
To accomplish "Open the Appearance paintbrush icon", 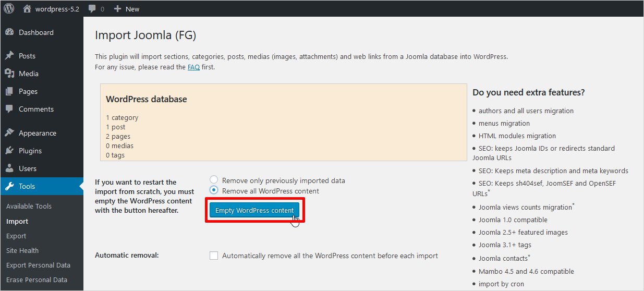I will click(9, 133).
